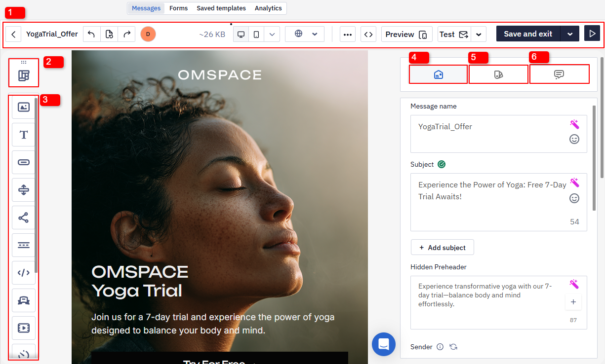
Task: Select the OMSPACE Yoga Trial heading
Action: point(140,281)
